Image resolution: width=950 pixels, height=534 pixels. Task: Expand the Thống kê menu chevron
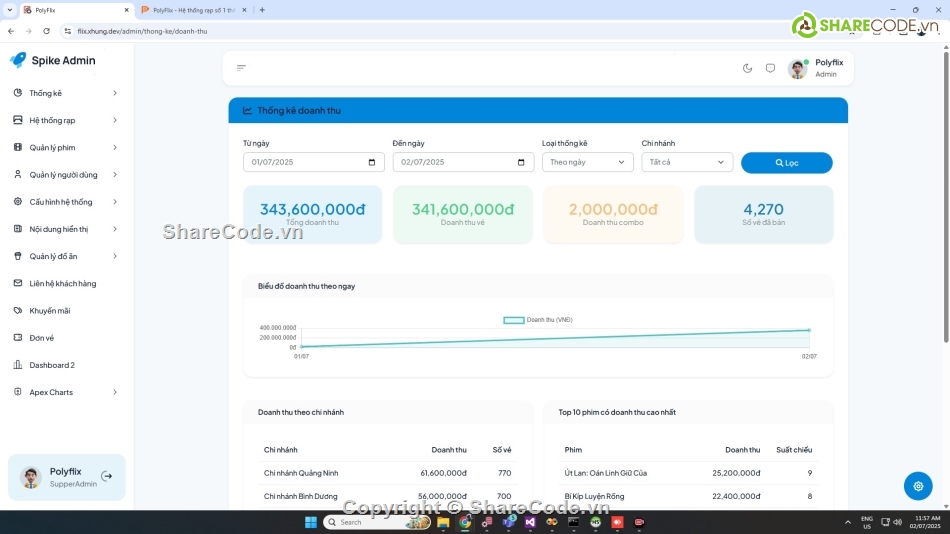pyautogui.click(x=115, y=93)
